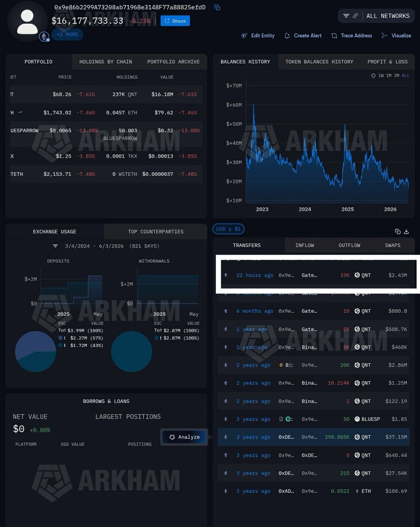Click the 0xAD sender in the ETH transfer row

coord(286,491)
